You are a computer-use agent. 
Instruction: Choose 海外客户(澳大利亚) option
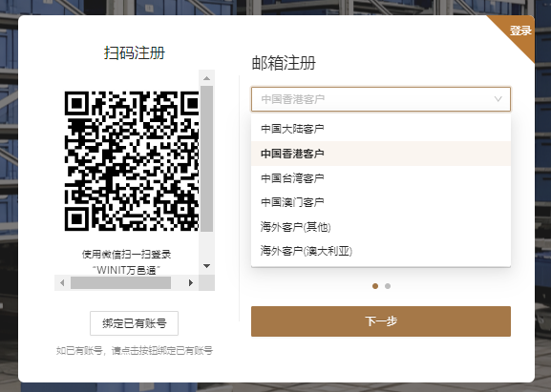pyautogui.click(x=381, y=251)
